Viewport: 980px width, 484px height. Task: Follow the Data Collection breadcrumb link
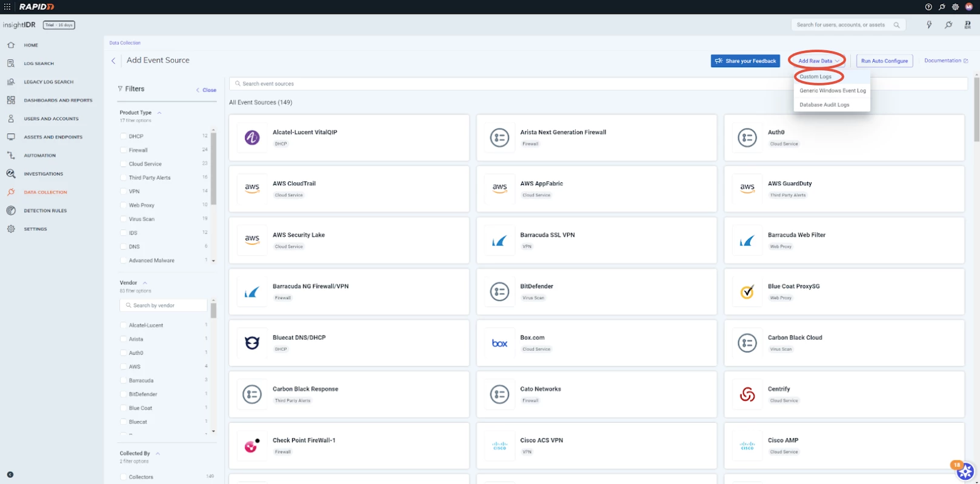(125, 43)
